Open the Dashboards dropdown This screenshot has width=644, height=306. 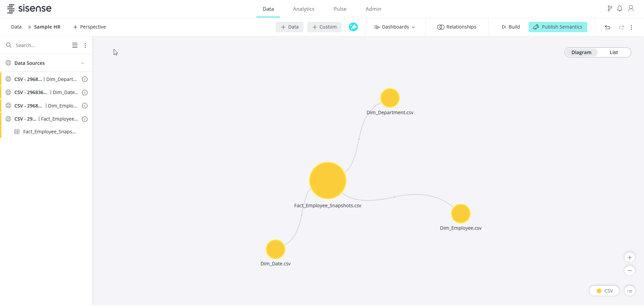pyautogui.click(x=395, y=27)
